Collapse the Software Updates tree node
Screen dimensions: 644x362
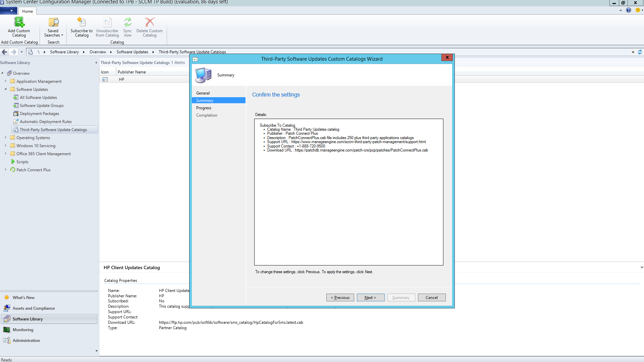coord(6,89)
